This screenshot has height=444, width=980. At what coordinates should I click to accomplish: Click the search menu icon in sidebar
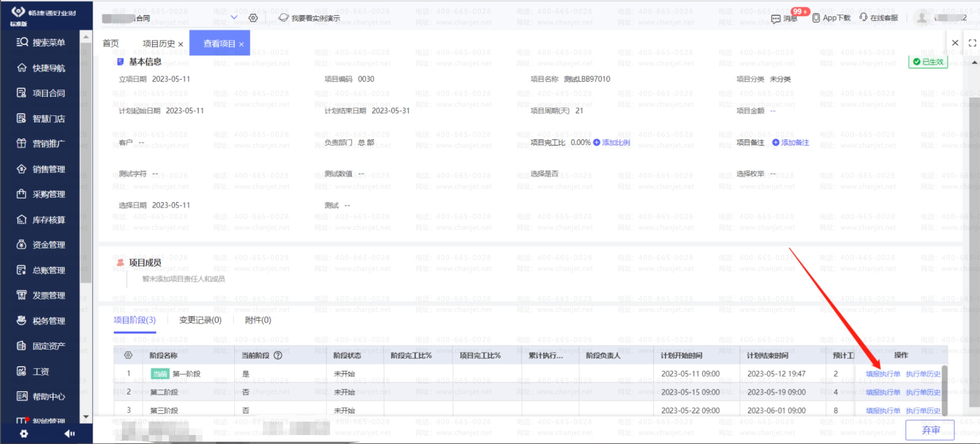[22, 42]
